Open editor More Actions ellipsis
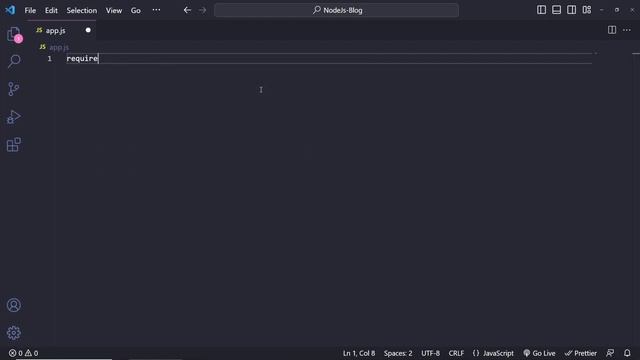The width and height of the screenshot is (640, 360). (627, 30)
